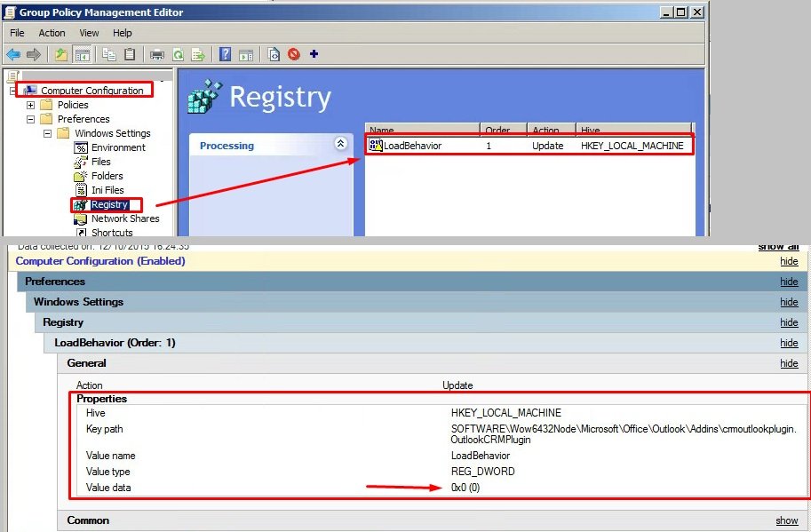Click the Print toolbar icon

click(x=157, y=54)
